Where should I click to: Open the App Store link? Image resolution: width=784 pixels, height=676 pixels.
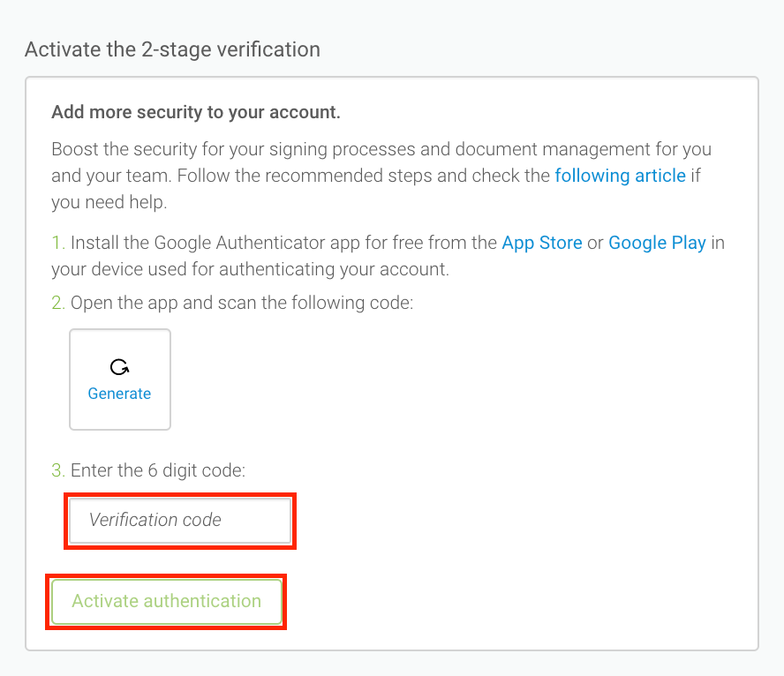(x=541, y=243)
